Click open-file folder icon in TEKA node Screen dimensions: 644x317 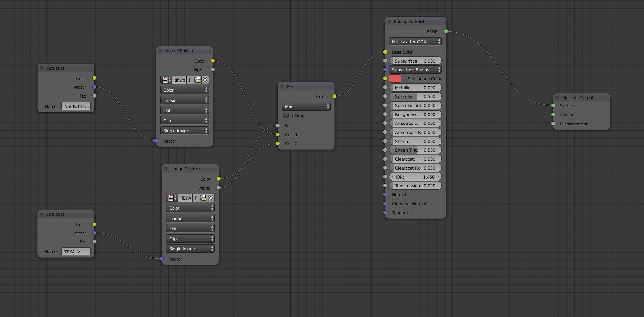[203, 198]
